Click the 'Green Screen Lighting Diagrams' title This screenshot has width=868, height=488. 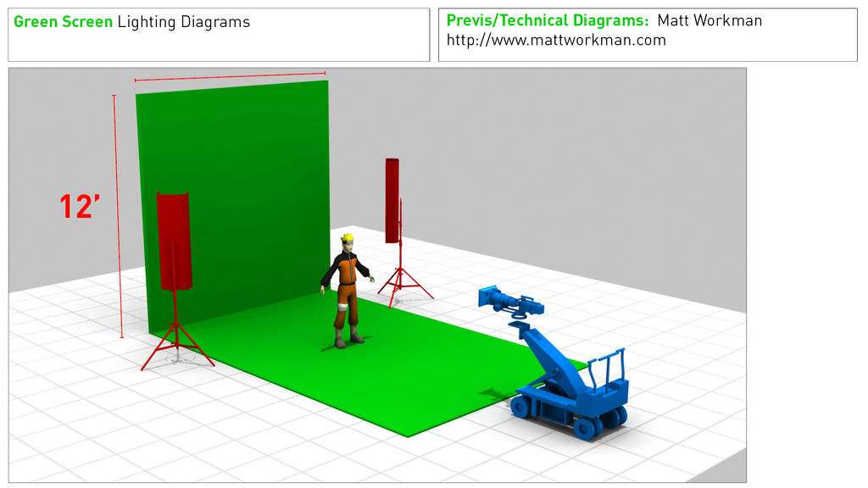131,22
